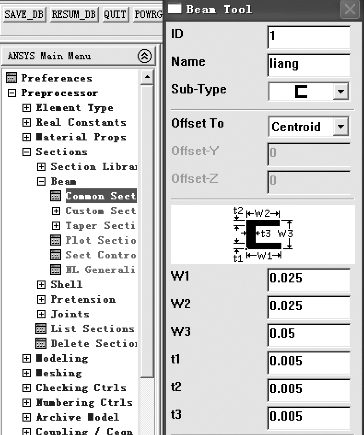
Task: Click the POWRGRPH toolbar button
Action: click(x=148, y=15)
